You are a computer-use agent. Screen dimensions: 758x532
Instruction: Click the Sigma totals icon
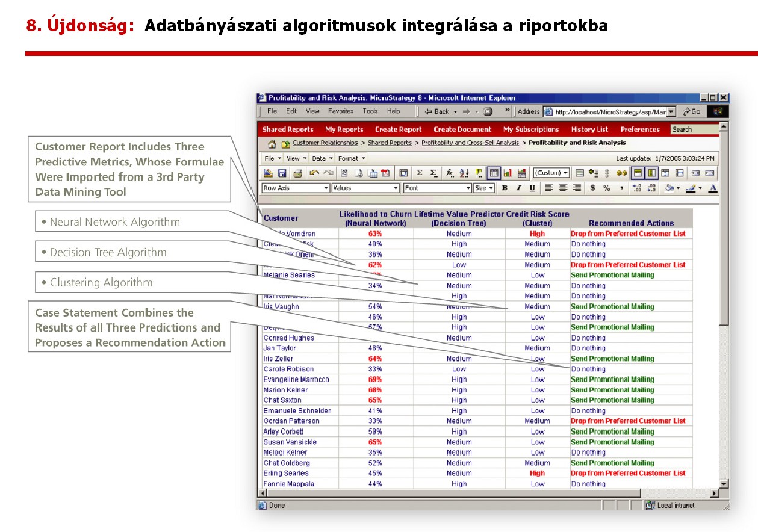(x=420, y=173)
